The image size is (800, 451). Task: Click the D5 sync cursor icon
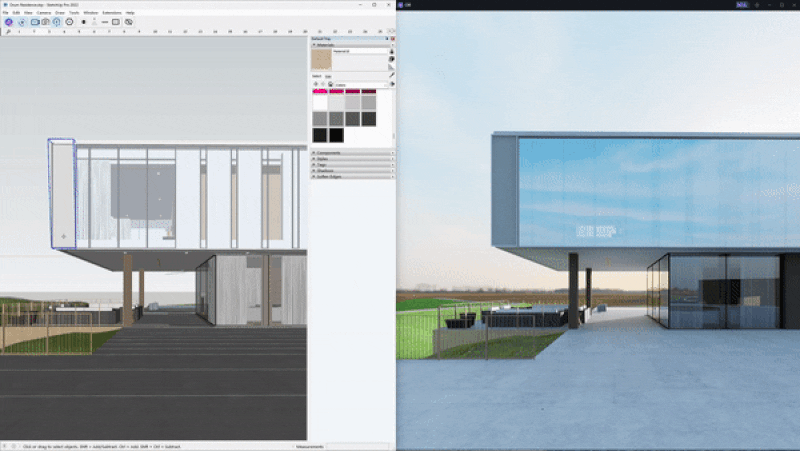[21, 22]
